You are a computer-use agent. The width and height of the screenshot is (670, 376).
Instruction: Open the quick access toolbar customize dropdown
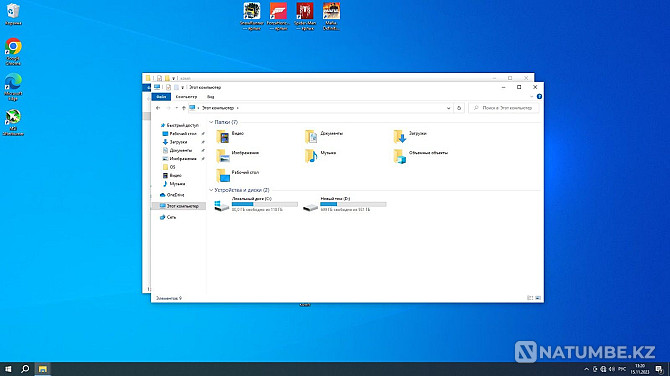[x=182, y=87]
